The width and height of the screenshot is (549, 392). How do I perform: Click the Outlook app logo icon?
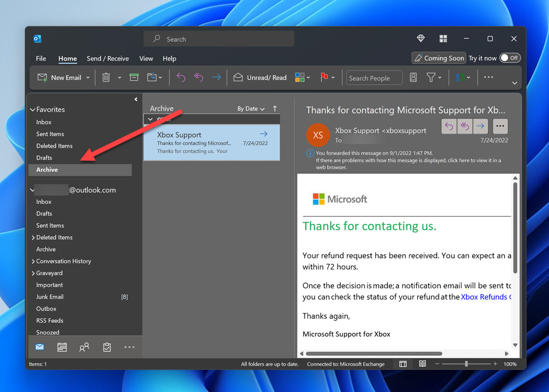click(37, 39)
